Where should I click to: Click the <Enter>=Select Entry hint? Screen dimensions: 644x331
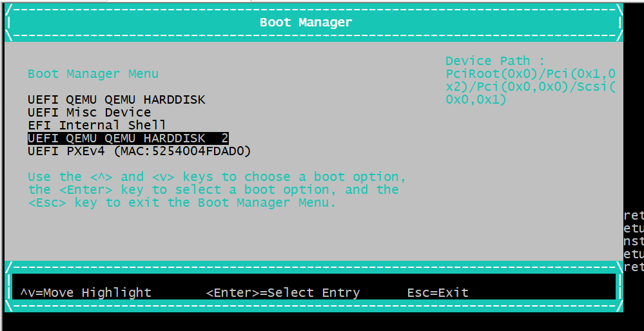pyautogui.click(x=283, y=293)
